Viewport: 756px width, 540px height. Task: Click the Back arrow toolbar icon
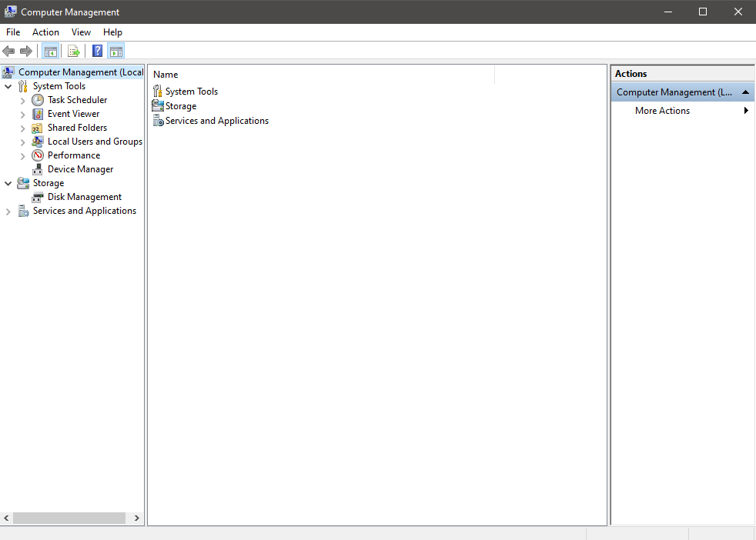tap(8, 51)
